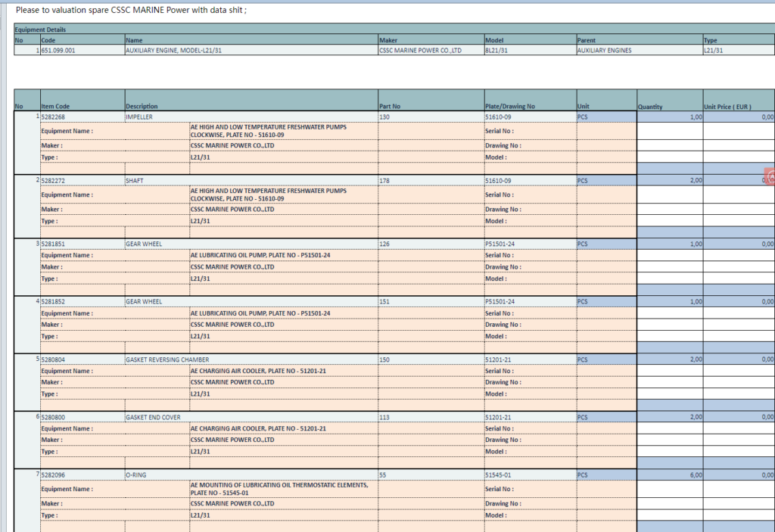Select the GEAR WHEEL cell for item 5281851
This screenshot has height=532, width=775.
[x=251, y=244]
